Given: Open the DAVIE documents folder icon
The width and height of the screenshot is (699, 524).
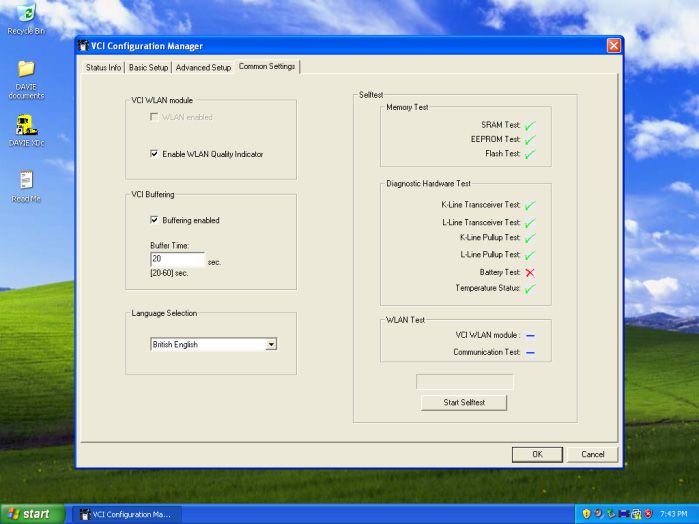Looking at the screenshot, I should click(x=26, y=69).
